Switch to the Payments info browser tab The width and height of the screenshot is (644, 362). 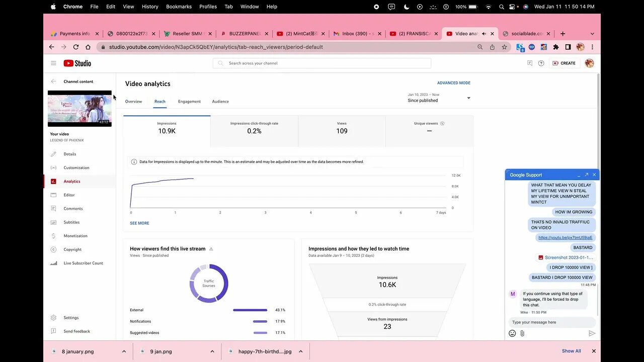point(75,34)
